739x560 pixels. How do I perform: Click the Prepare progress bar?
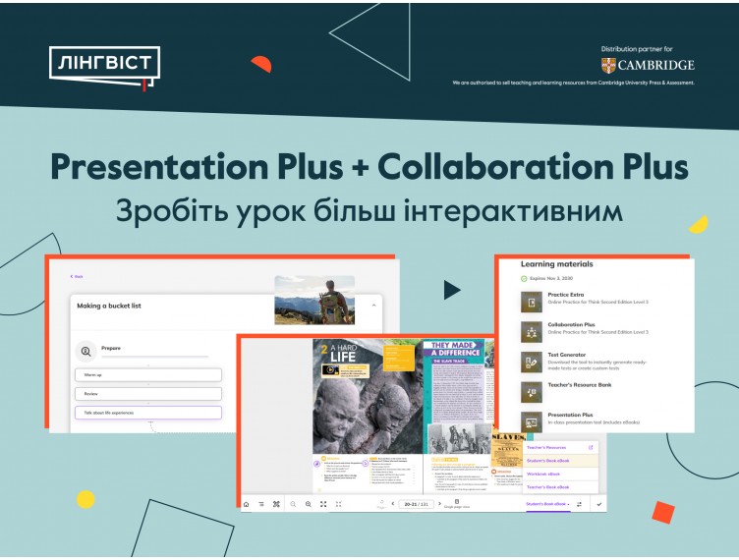(x=155, y=357)
